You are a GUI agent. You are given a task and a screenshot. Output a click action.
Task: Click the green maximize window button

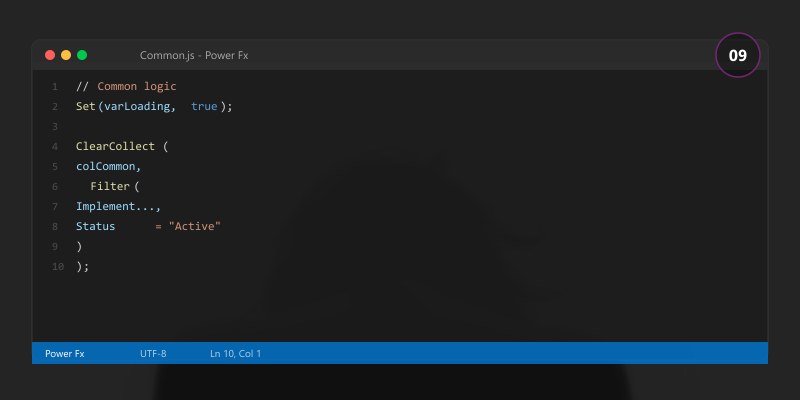[82, 55]
